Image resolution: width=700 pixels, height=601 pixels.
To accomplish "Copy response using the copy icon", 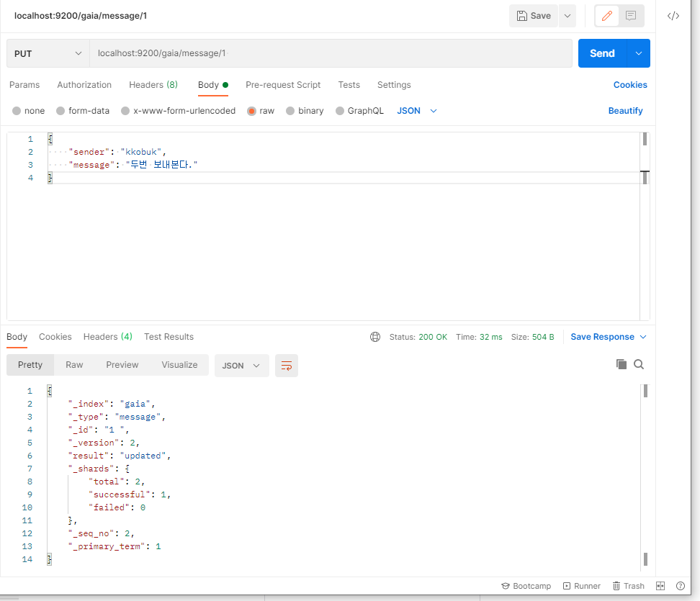I will [621, 364].
